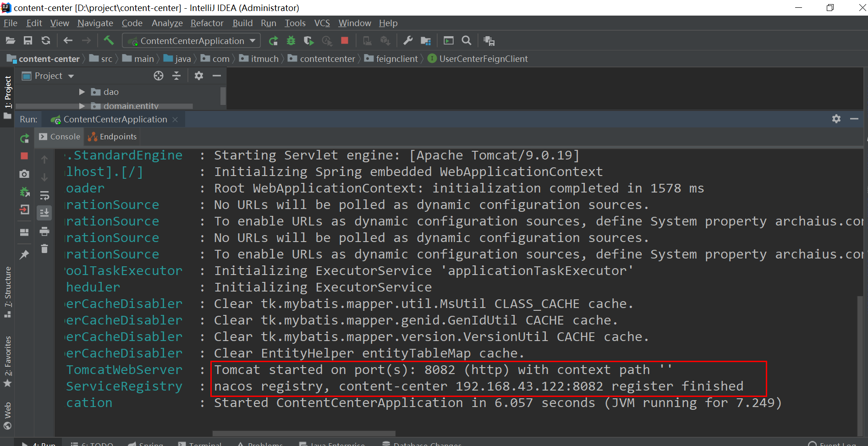868x446 pixels.
Task: Open the Navigate menu
Action: click(x=95, y=23)
